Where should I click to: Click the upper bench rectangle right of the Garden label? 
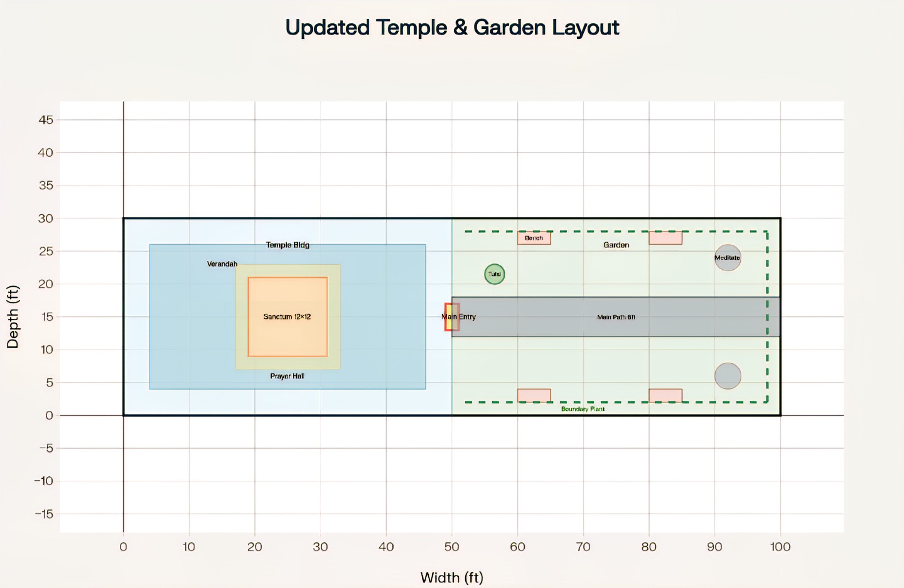tap(665, 238)
